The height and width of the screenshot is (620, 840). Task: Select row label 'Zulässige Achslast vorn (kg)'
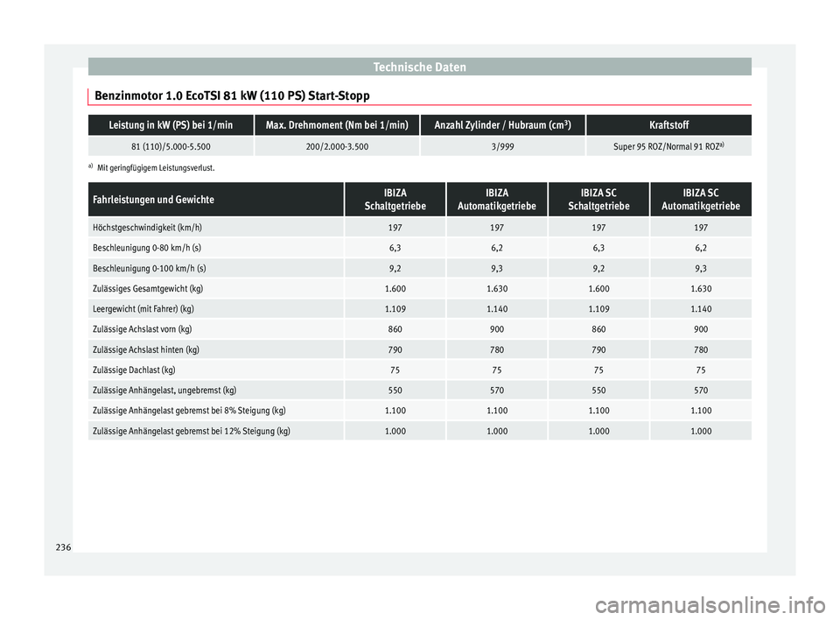click(142, 329)
